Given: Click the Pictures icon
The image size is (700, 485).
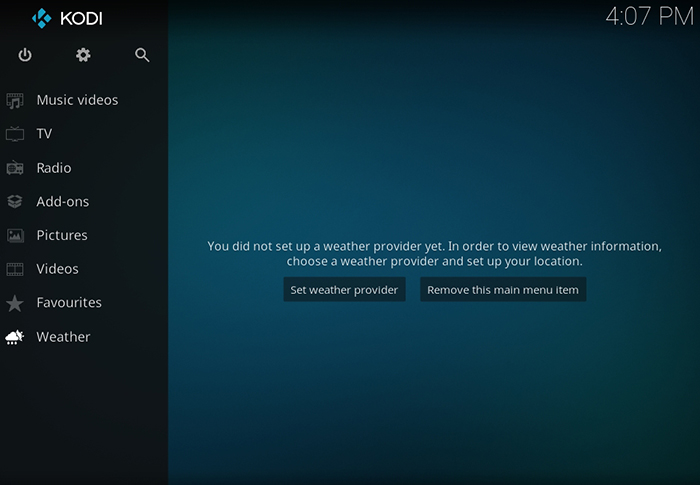Looking at the screenshot, I should (x=15, y=235).
